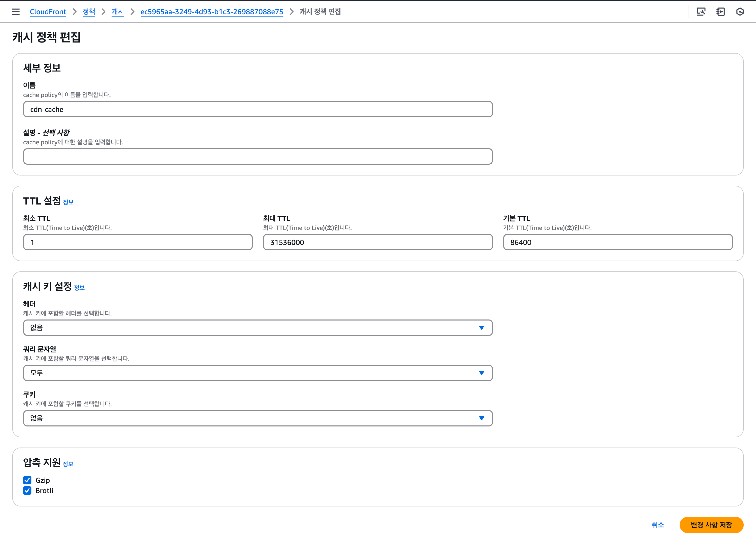Navigate to 정책 breadcrumb
Viewport: 756px width, 533px height.
89,12
